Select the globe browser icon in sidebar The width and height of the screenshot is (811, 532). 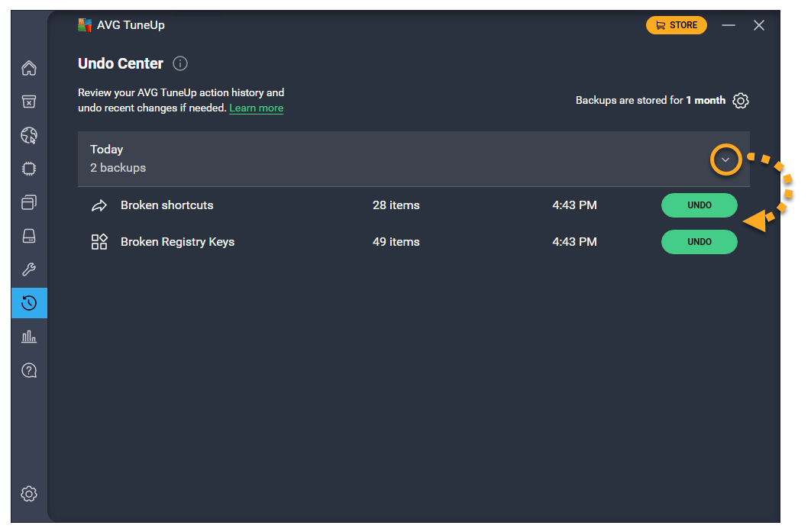click(29, 136)
